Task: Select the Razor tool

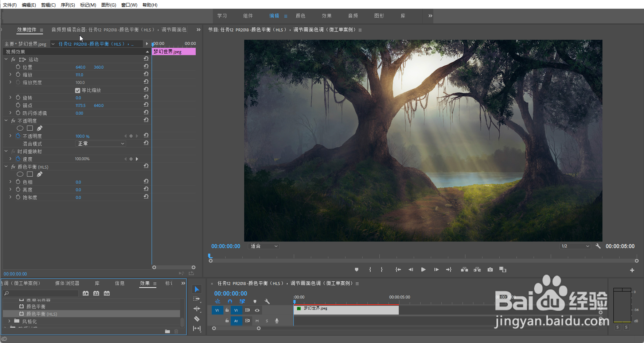Action: pos(197,319)
